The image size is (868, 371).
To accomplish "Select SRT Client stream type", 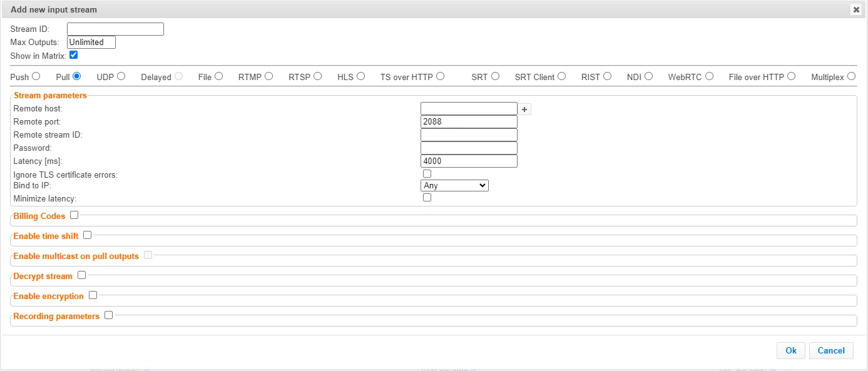I will pos(562,76).
